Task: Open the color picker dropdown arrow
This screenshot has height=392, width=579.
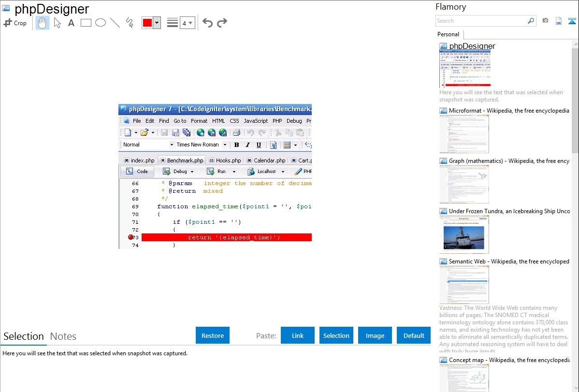Action: pos(157,23)
